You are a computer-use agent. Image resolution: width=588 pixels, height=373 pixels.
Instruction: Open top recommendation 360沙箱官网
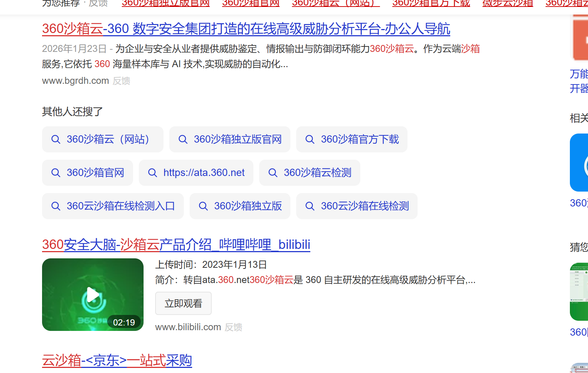(251, 3)
